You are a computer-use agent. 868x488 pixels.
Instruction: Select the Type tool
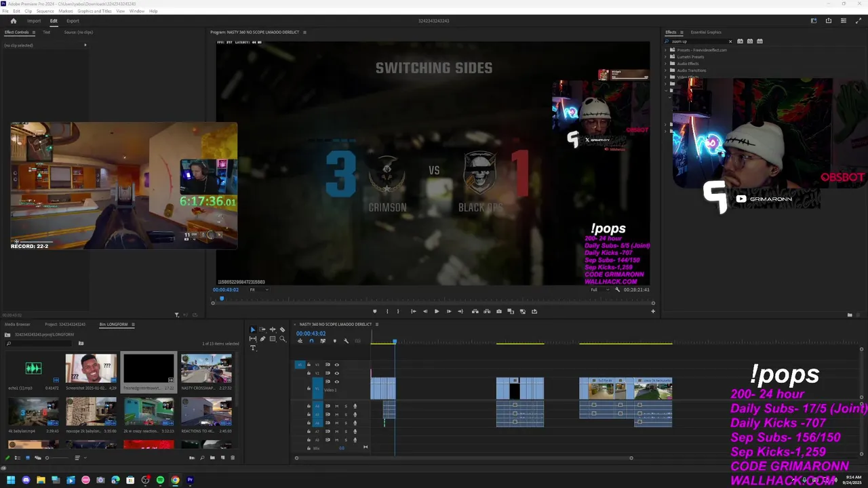click(253, 348)
